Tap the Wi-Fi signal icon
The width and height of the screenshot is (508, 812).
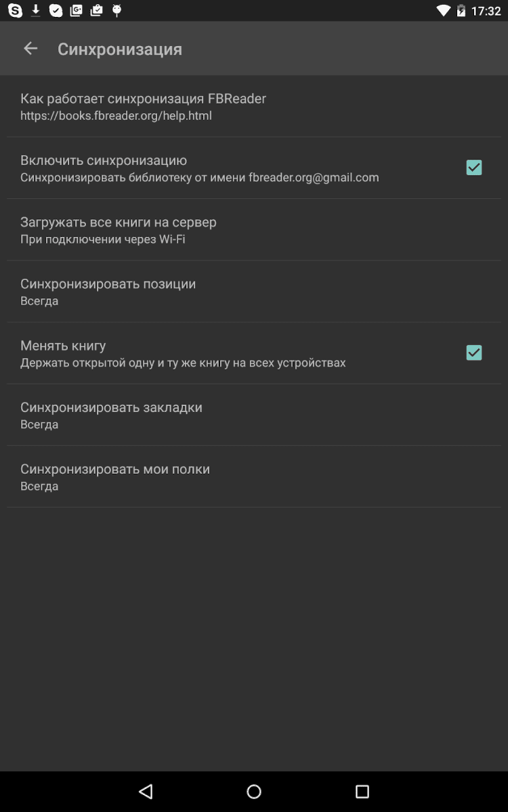444,11
